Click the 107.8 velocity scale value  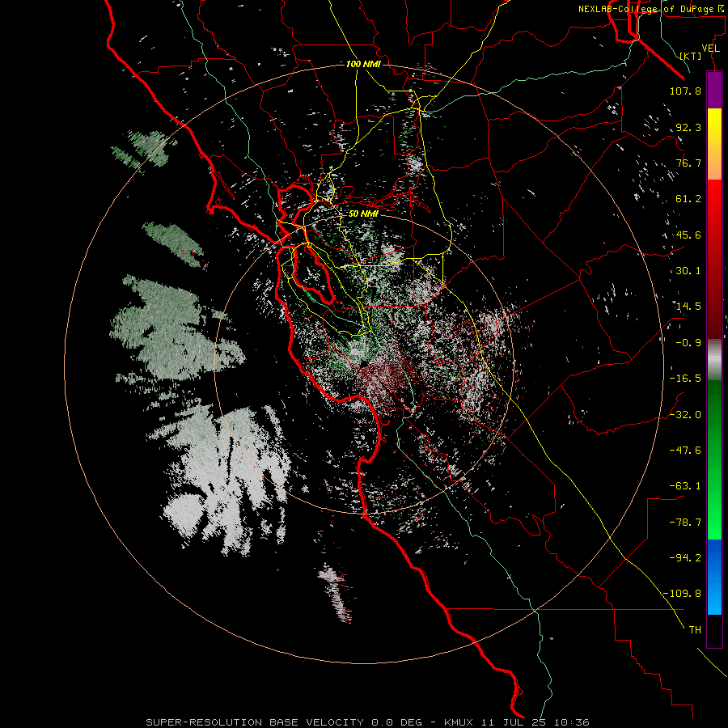pos(685,91)
